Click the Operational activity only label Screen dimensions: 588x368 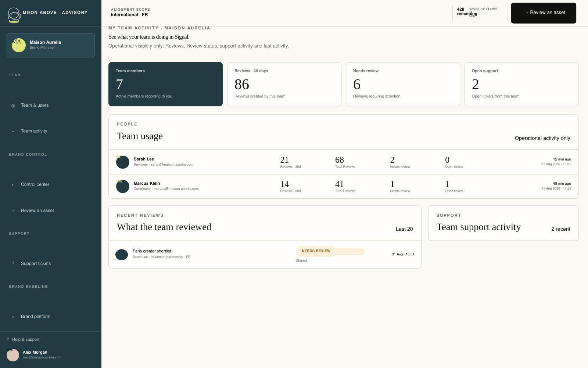[x=542, y=138]
